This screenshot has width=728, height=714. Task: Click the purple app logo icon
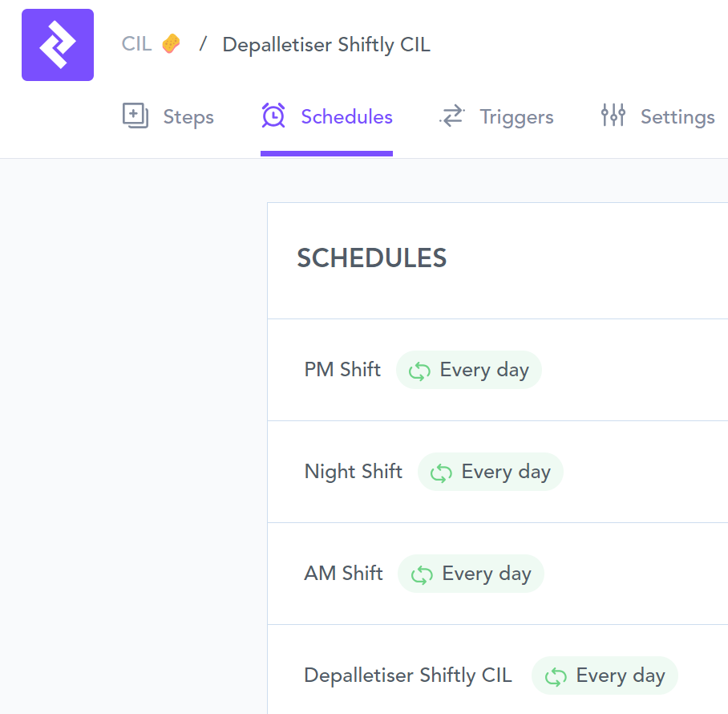click(x=58, y=45)
